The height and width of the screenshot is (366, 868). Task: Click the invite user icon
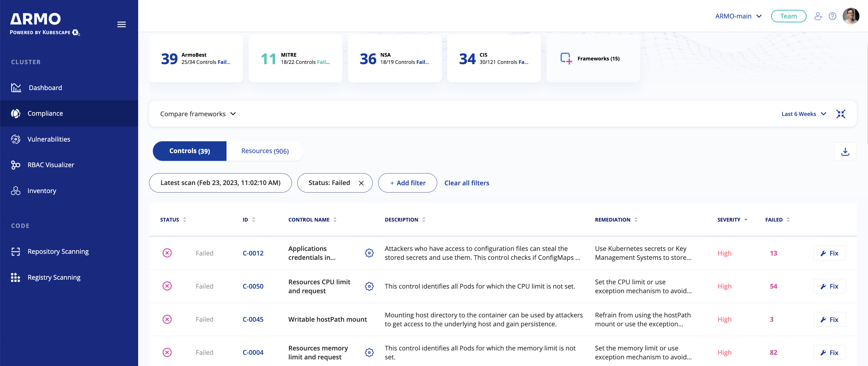[818, 16]
